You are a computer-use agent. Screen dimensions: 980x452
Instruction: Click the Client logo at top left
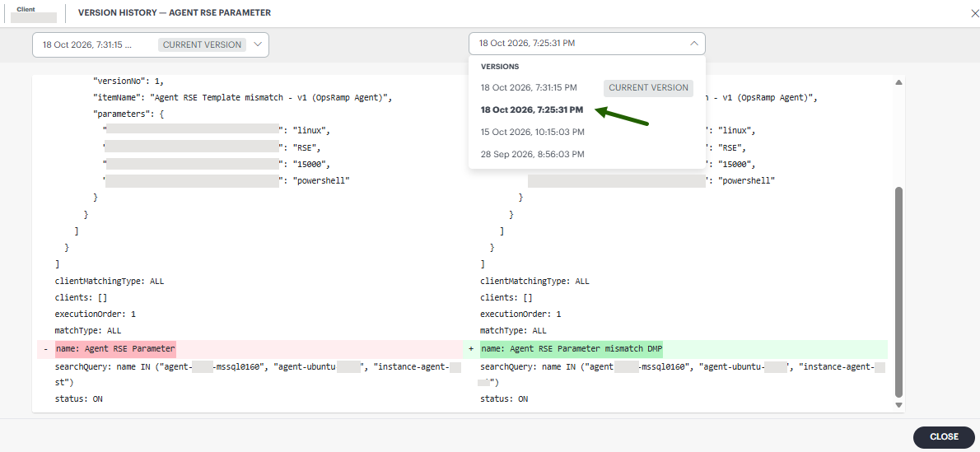pyautogui.click(x=33, y=13)
